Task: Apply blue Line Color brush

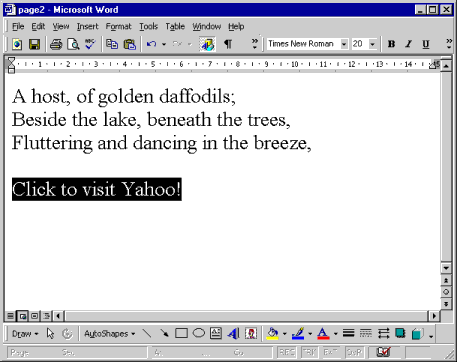Action: coord(298,334)
